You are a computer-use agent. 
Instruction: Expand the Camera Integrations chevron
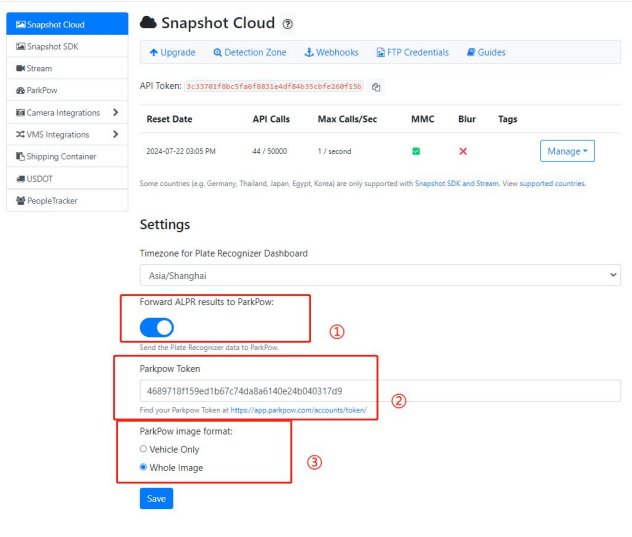pyautogui.click(x=116, y=112)
